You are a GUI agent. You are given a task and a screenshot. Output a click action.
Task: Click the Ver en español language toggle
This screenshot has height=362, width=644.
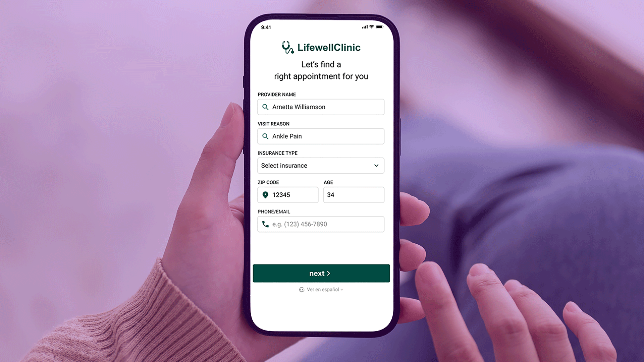pos(322,290)
